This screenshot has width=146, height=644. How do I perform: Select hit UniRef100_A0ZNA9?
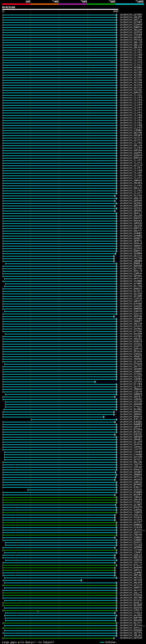coord(131,281)
